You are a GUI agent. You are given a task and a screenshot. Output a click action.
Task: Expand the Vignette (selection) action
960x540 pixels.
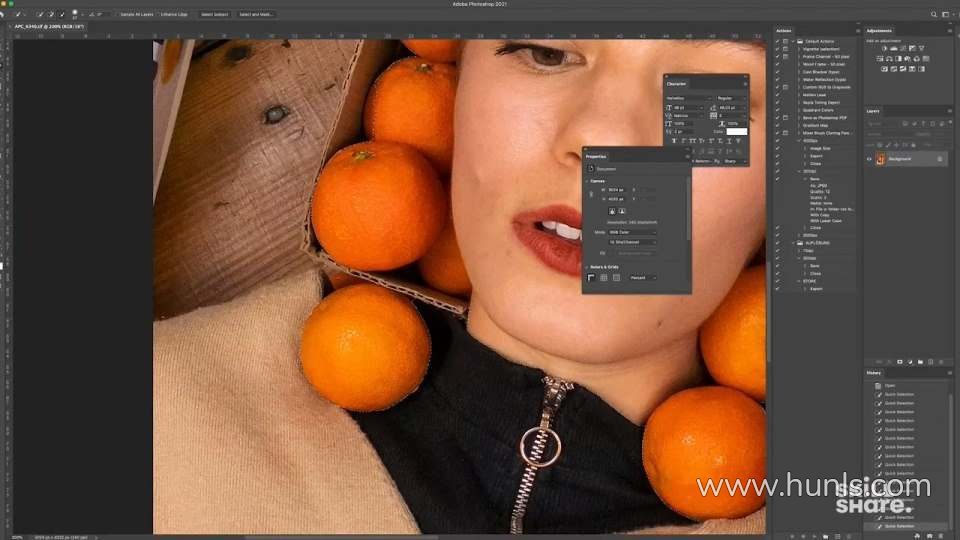(799, 49)
